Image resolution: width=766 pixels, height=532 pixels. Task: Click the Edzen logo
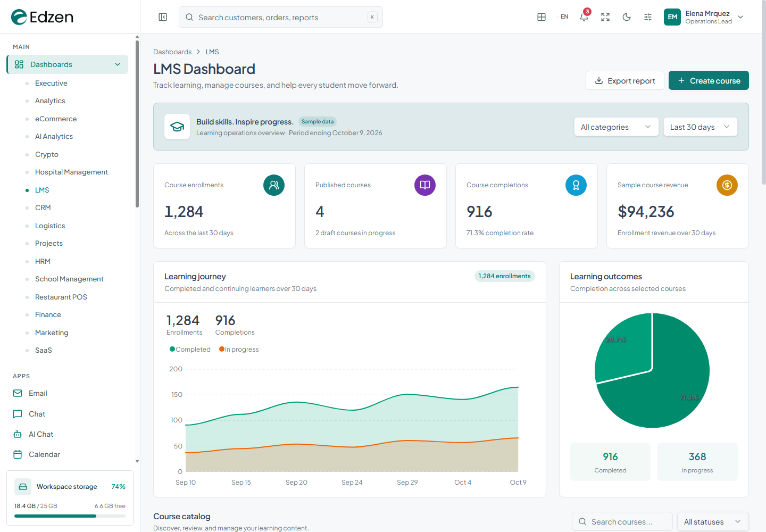click(42, 17)
